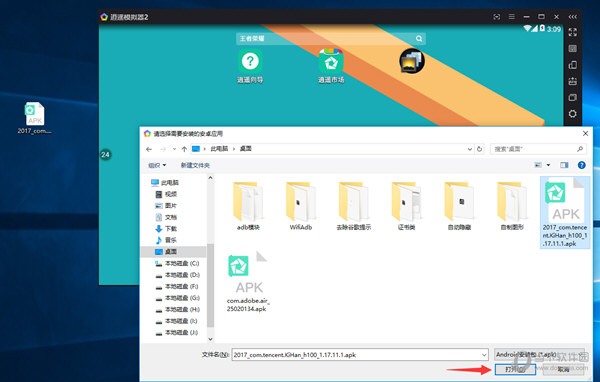The image size is (600, 382).
Task: Expand the address bar path dropdown
Action: pyautogui.click(x=470, y=149)
